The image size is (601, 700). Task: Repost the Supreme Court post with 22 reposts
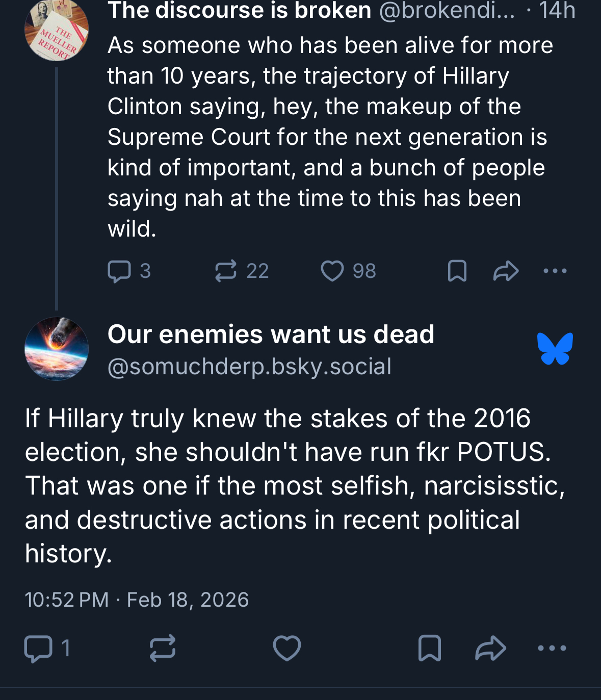[226, 271]
